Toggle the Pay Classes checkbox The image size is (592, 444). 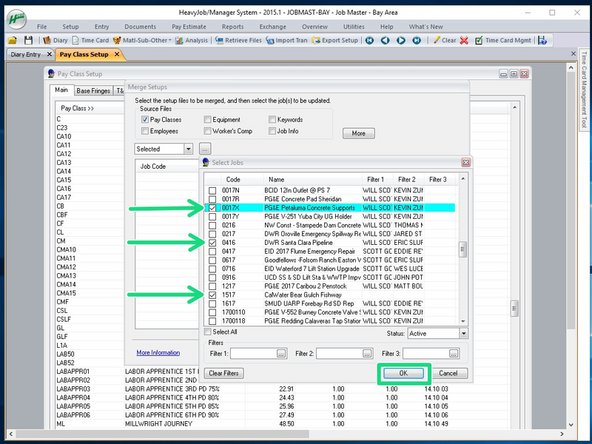[145, 120]
